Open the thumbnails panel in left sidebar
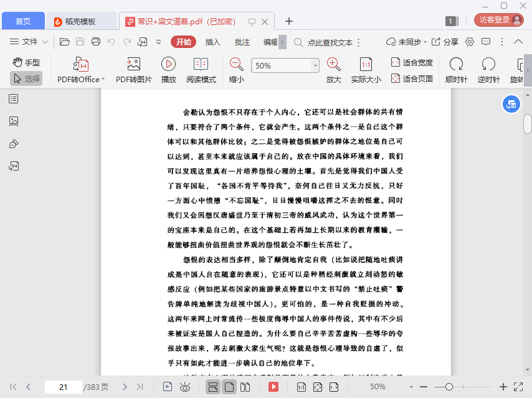The image size is (532, 398). (14, 121)
